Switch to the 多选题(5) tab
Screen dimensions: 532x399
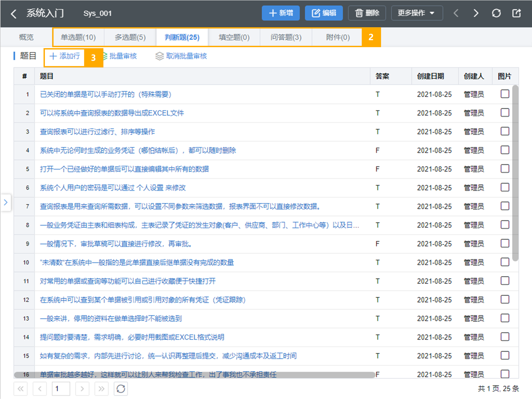130,37
